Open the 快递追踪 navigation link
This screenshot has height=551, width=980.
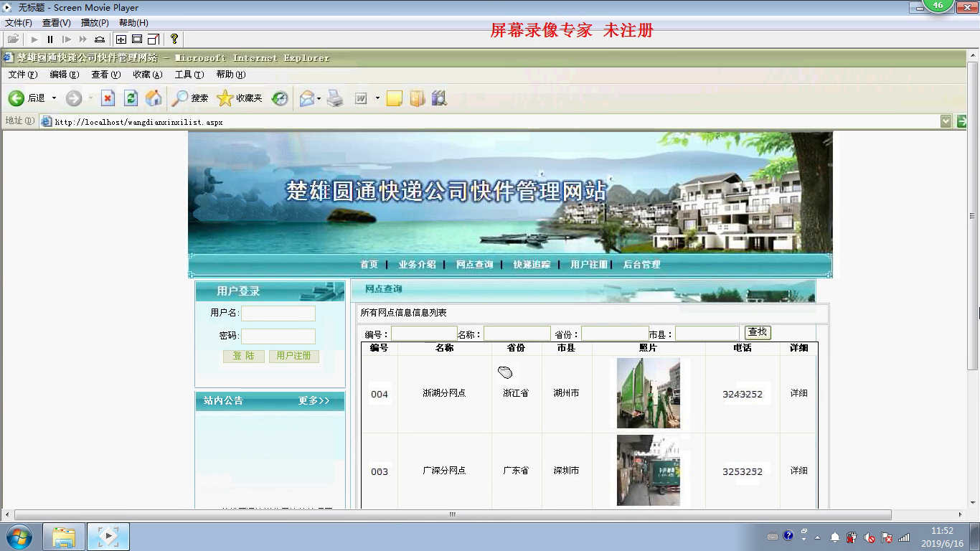[x=532, y=265]
